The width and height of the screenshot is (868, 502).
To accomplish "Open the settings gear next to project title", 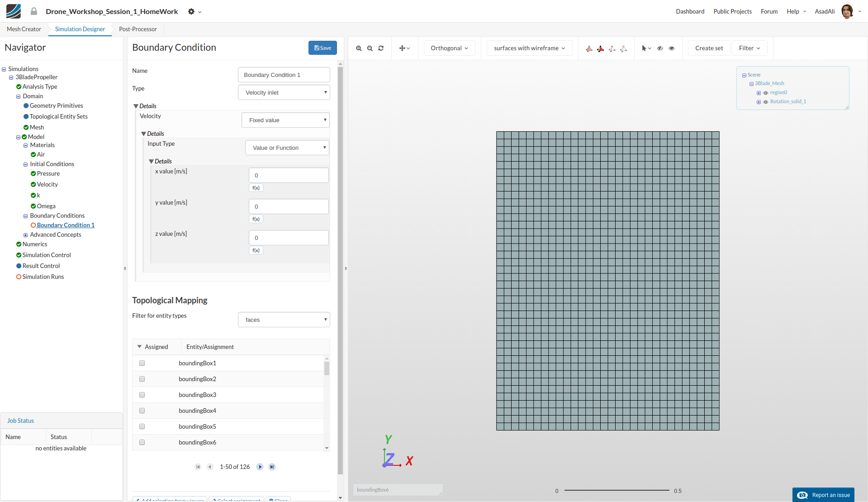I will pyautogui.click(x=191, y=12).
